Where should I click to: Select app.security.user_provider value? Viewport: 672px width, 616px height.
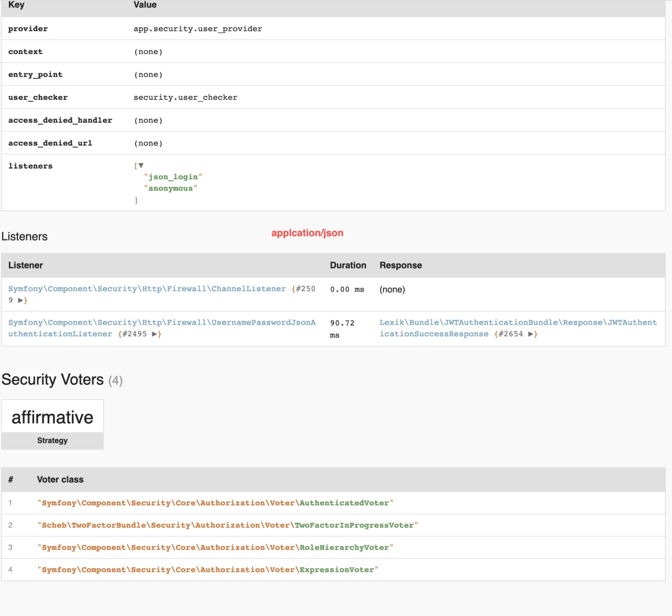click(198, 29)
